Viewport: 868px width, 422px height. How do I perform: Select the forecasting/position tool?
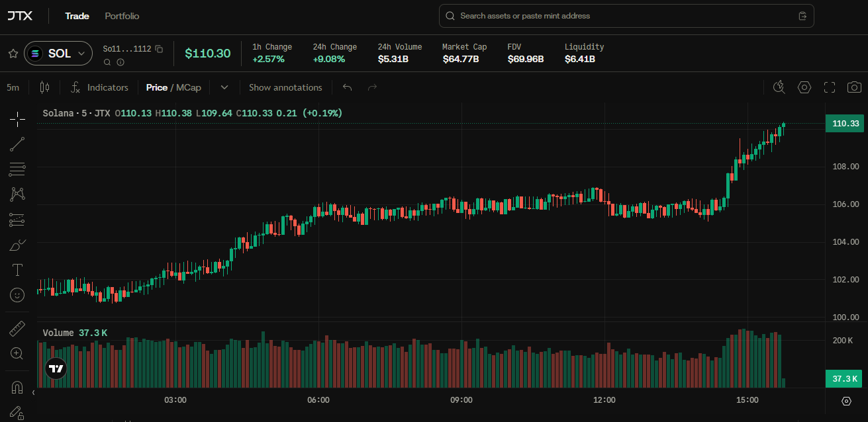coord(17,220)
